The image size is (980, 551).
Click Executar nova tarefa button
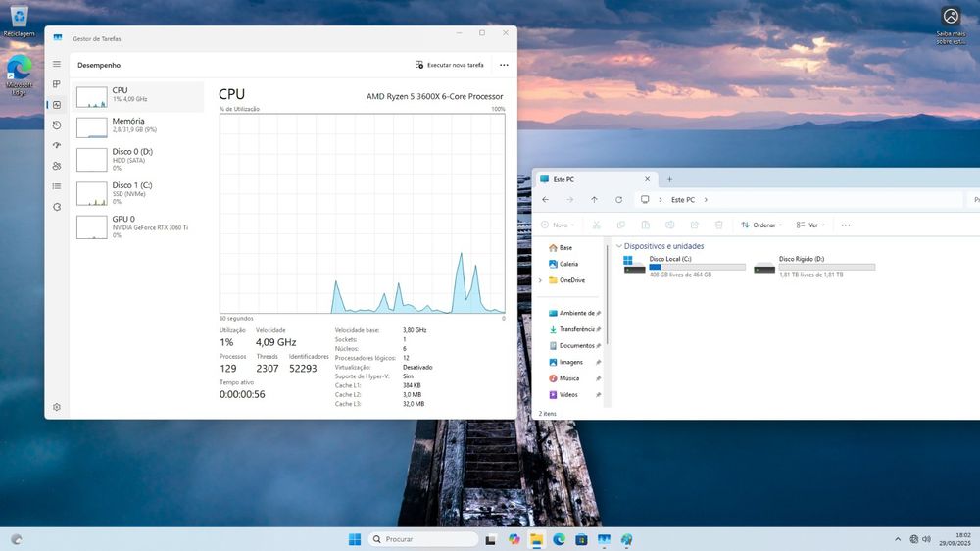click(450, 65)
